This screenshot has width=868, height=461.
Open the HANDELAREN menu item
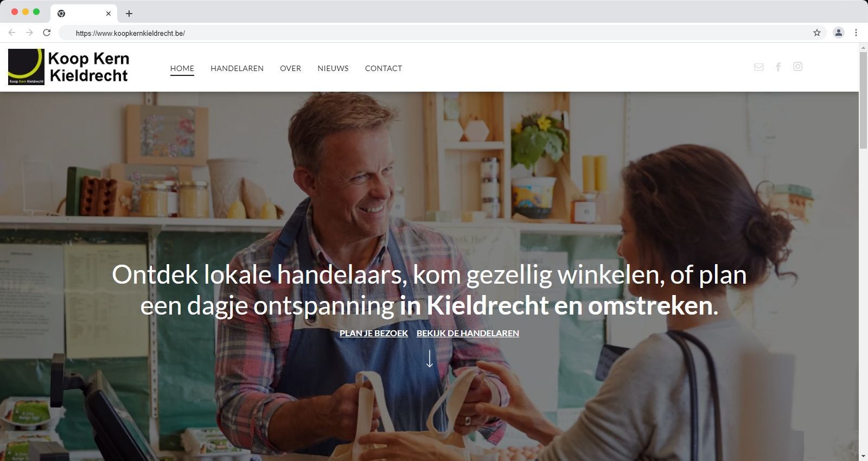click(x=237, y=68)
